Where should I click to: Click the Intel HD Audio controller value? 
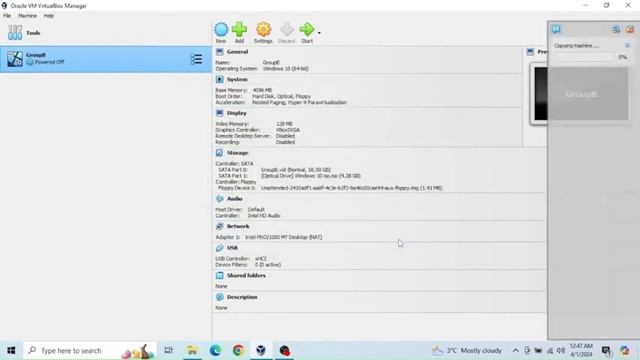pos(264,216)
